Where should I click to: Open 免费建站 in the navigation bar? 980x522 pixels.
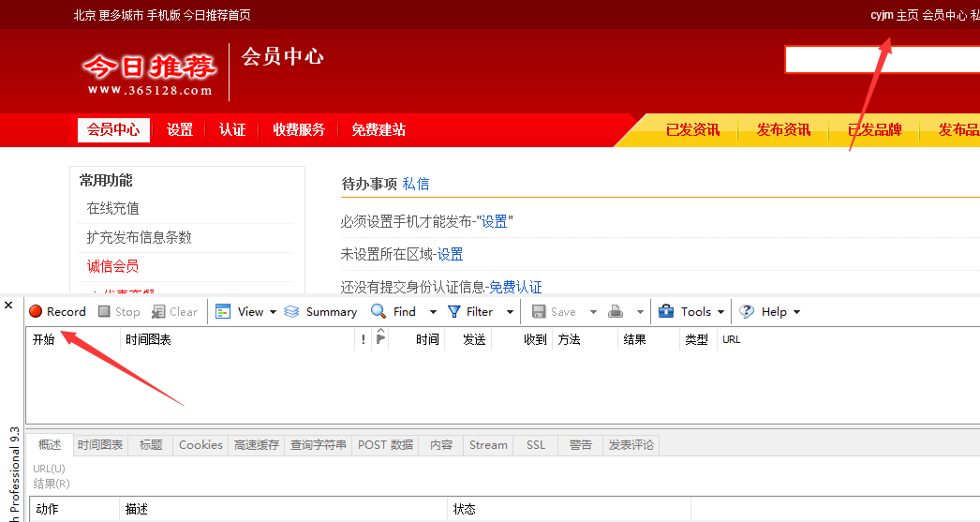[x=379, y=130]
